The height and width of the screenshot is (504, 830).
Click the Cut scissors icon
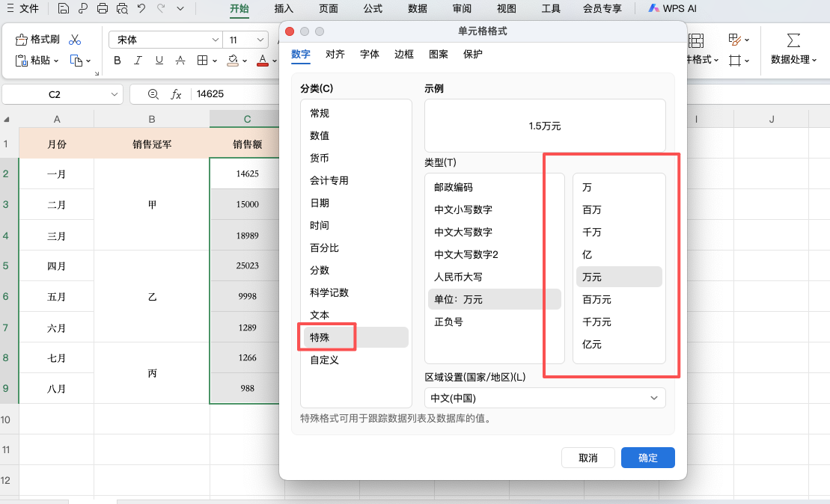click(x=74, y=39)
